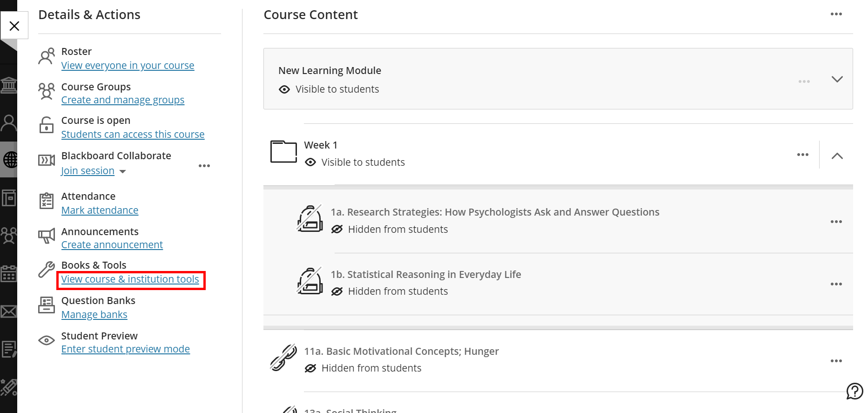Open options menu for 1b Statistical Reasoning
Image resolution: width=868 pixels, height=413 pixels.
(x=836, y=284)
